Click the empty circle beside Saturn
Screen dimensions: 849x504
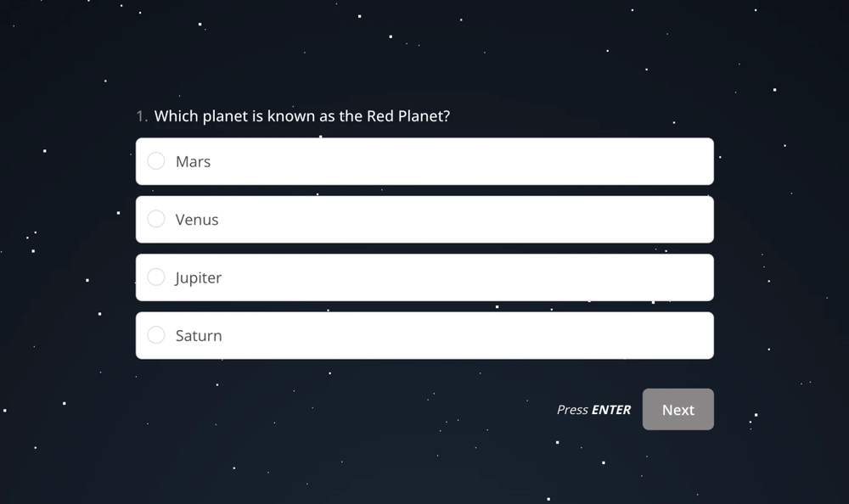156,334
